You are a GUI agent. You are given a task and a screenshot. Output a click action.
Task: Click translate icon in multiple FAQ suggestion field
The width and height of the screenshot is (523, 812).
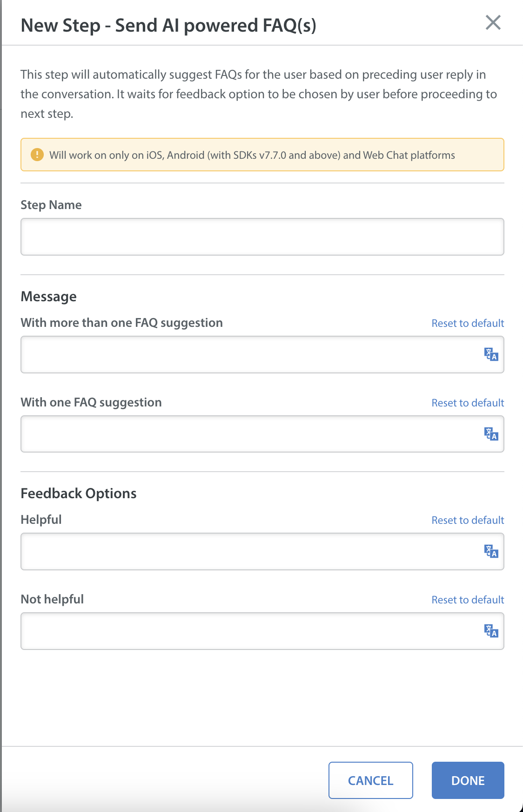[x=491, y=354]
